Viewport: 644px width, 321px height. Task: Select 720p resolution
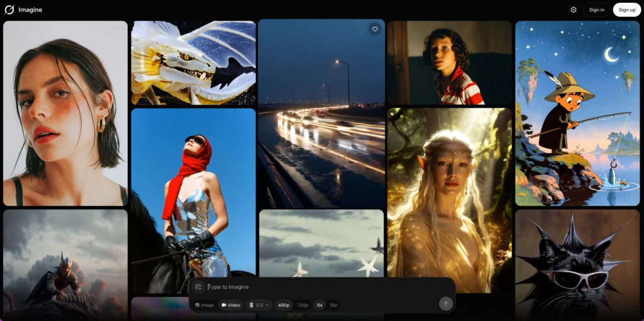[x=303, y=305]
